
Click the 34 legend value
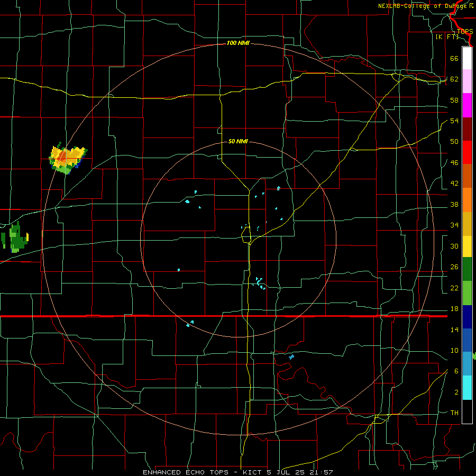tap(454, 225)
